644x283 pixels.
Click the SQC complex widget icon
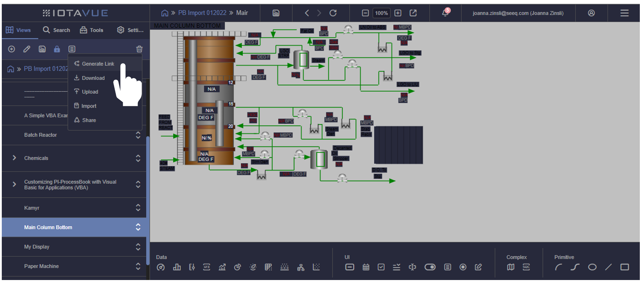pos(526,267)
